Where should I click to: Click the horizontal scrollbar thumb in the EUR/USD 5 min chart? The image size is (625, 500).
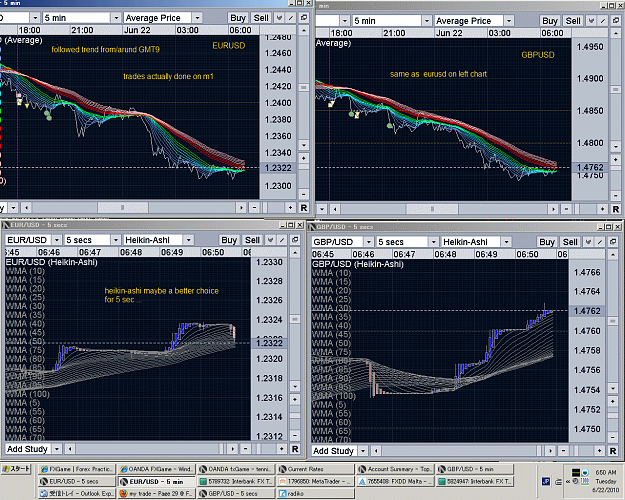pyautogui.click(x=123, y=208)
